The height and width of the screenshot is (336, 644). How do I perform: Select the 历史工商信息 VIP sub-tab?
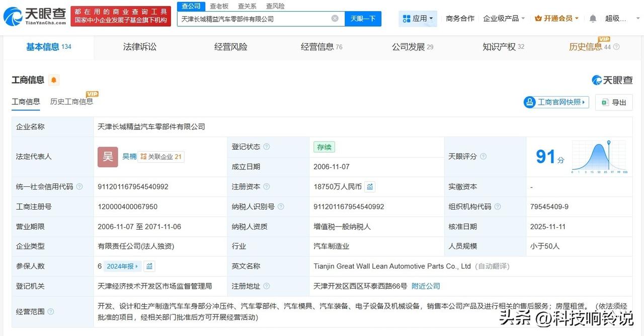(71, 102)
